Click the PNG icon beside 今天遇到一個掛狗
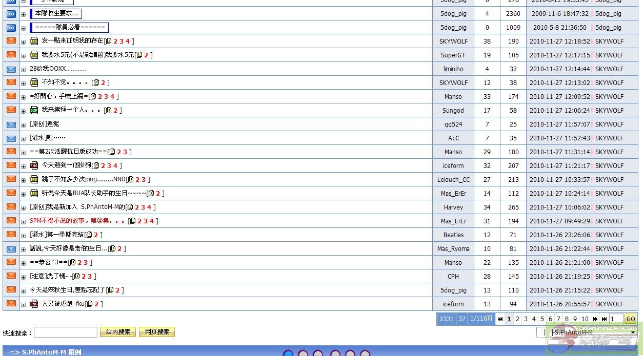644x356 pixels. (34, 165)
